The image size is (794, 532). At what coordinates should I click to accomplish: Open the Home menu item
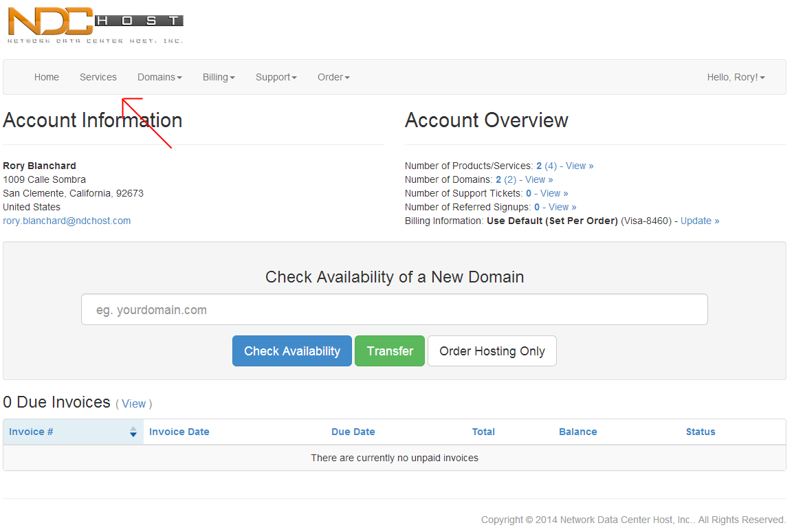[x=47, y=77]
